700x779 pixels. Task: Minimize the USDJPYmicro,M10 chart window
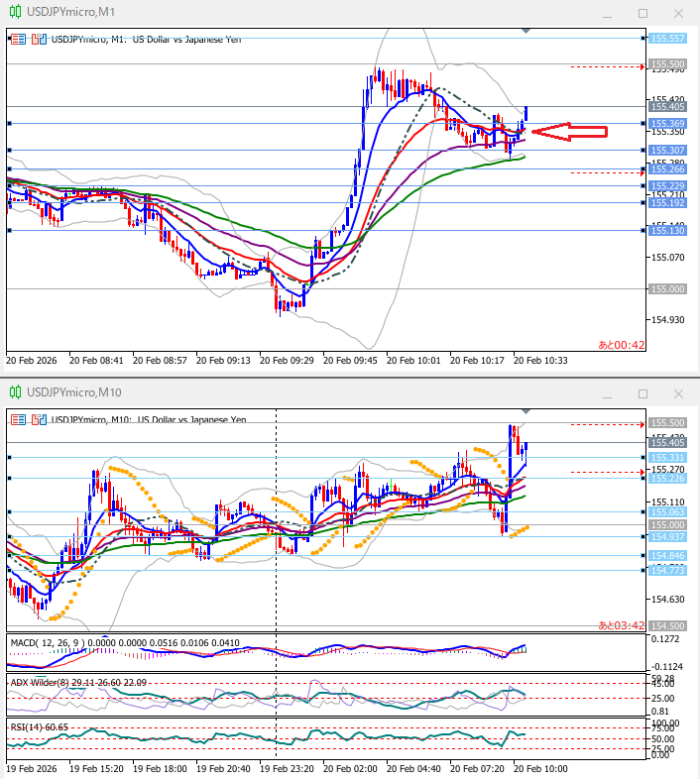(x=607, y=393)
